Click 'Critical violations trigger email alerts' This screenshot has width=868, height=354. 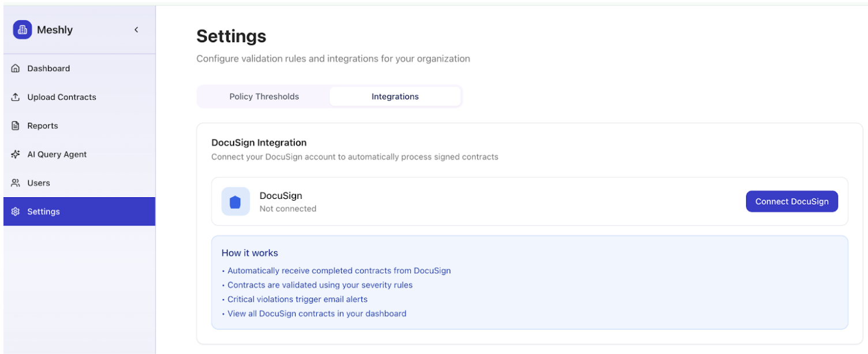coord(297,299)
